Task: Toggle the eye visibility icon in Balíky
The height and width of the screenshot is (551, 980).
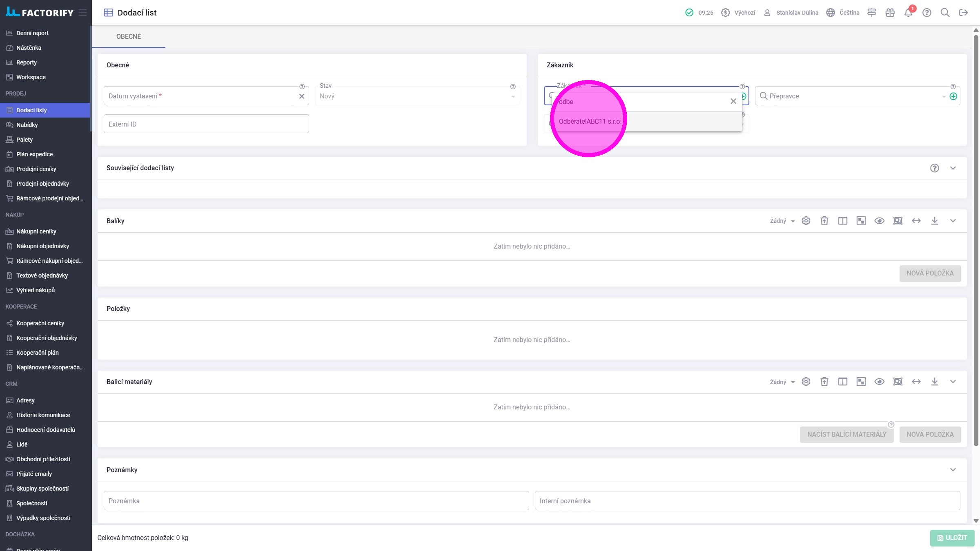Action: [879, 221]
